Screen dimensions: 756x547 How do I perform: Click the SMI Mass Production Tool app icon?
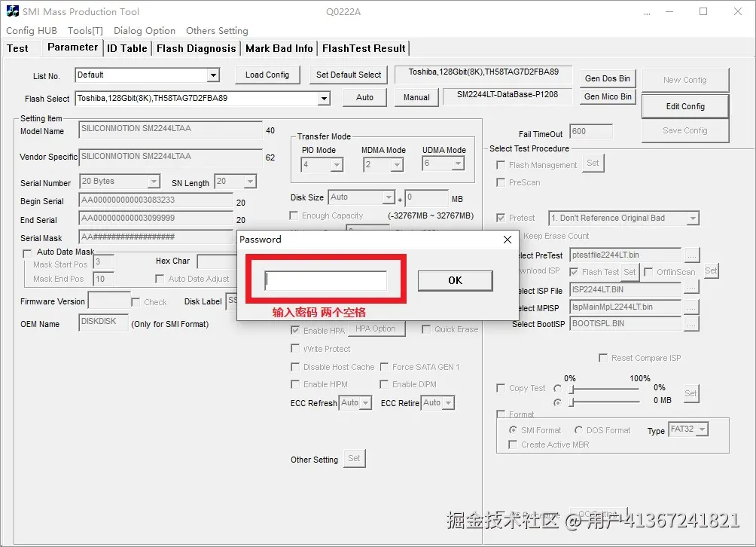tap(13, 11)
